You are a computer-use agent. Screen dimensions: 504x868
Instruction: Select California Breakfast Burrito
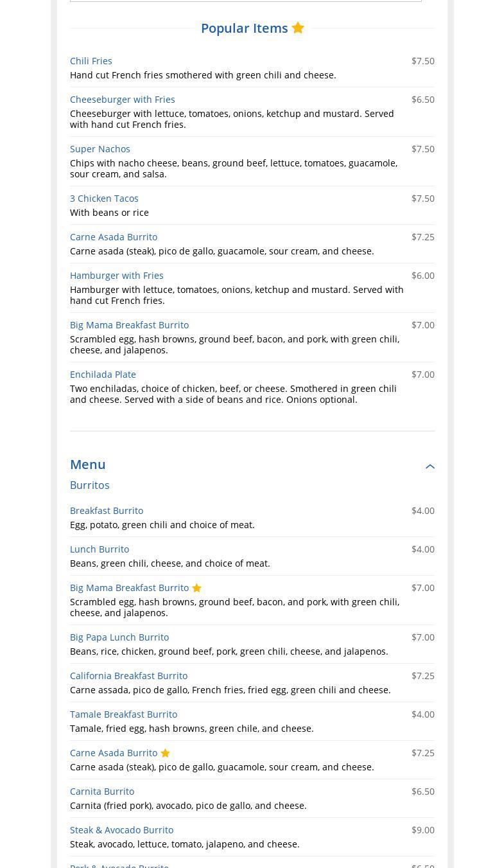pos(128,676)
